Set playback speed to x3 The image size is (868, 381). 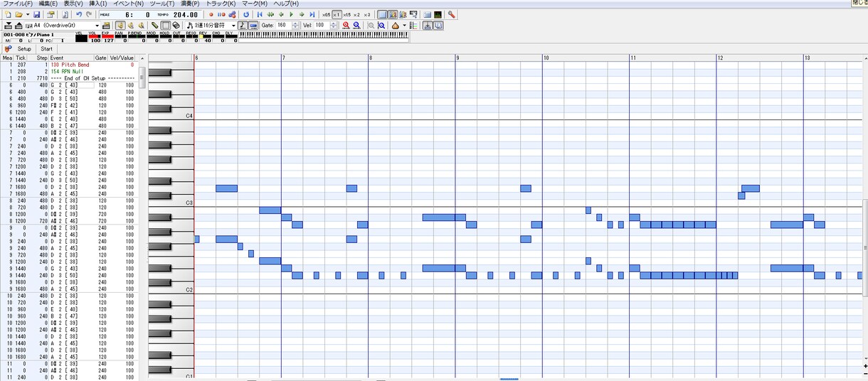[367, 14]
